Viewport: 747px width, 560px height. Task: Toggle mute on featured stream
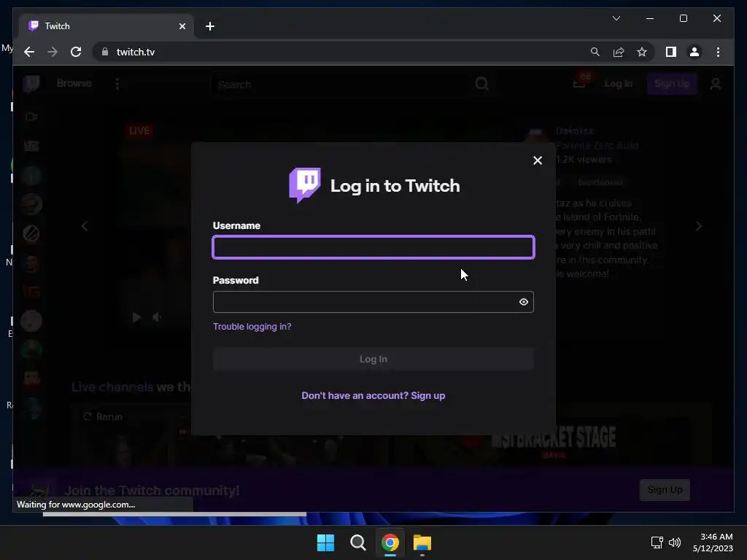point(157,317)
